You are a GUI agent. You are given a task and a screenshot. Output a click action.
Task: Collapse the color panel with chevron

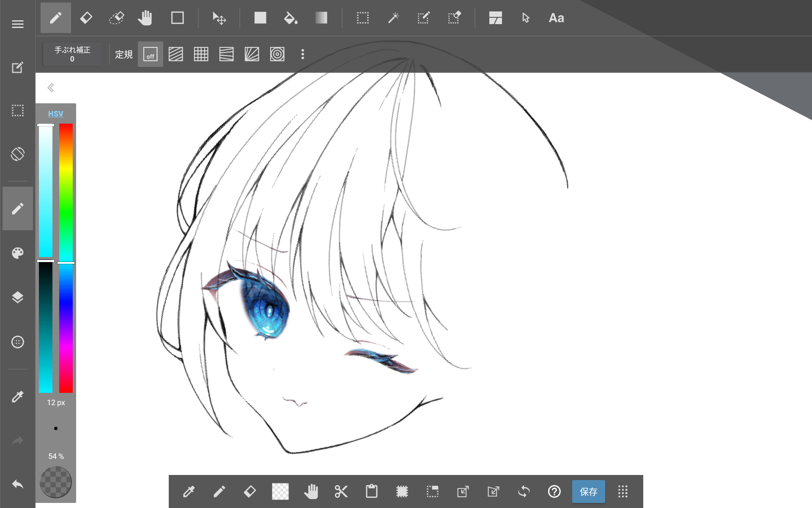click(x=51, y=88)
